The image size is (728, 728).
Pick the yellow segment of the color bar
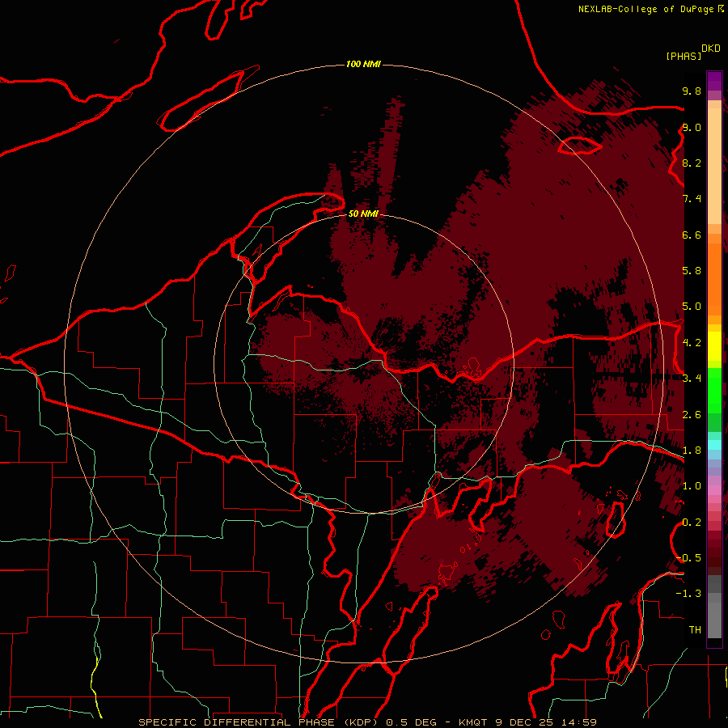tap(714, 346)
